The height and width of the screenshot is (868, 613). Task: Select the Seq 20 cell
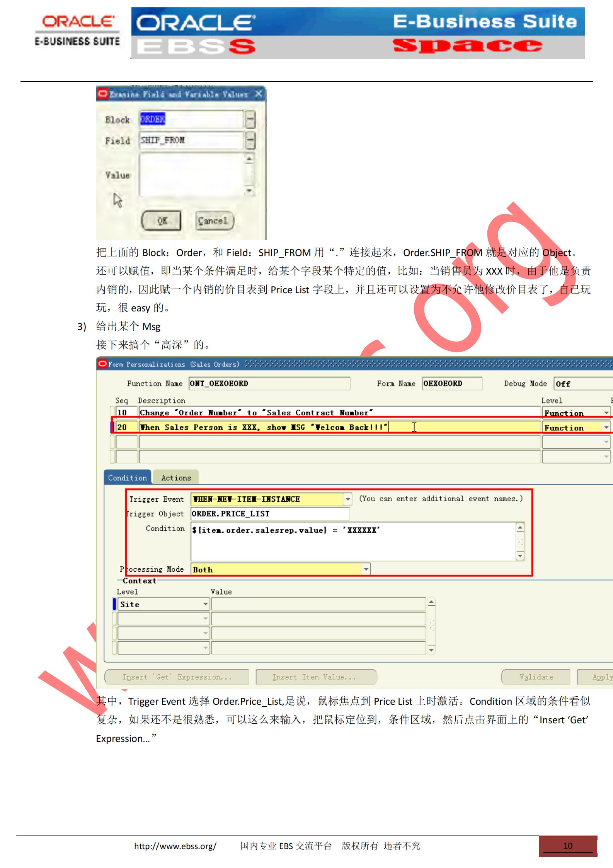pyautogui.click(x=127, y=427)
